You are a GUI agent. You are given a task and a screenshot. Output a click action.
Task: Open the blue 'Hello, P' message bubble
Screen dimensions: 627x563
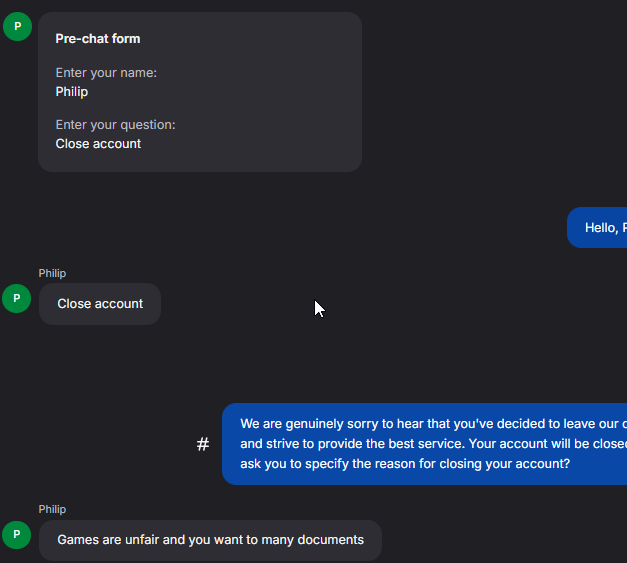point(600,228)
